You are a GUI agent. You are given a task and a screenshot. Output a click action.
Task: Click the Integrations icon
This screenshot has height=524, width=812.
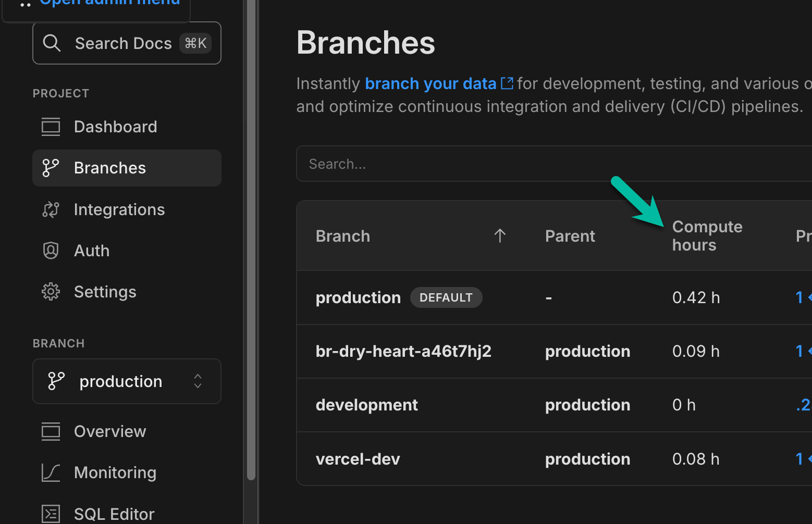tap(51, 209)
